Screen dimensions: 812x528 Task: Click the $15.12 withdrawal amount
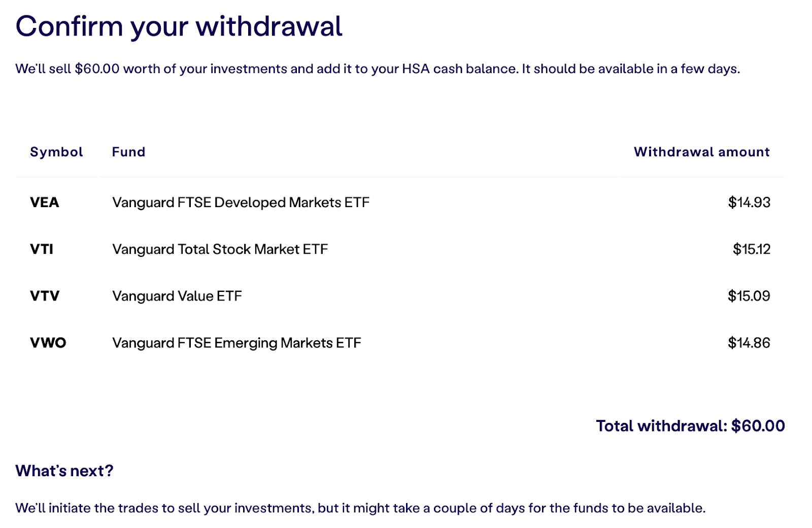point(752,249)
